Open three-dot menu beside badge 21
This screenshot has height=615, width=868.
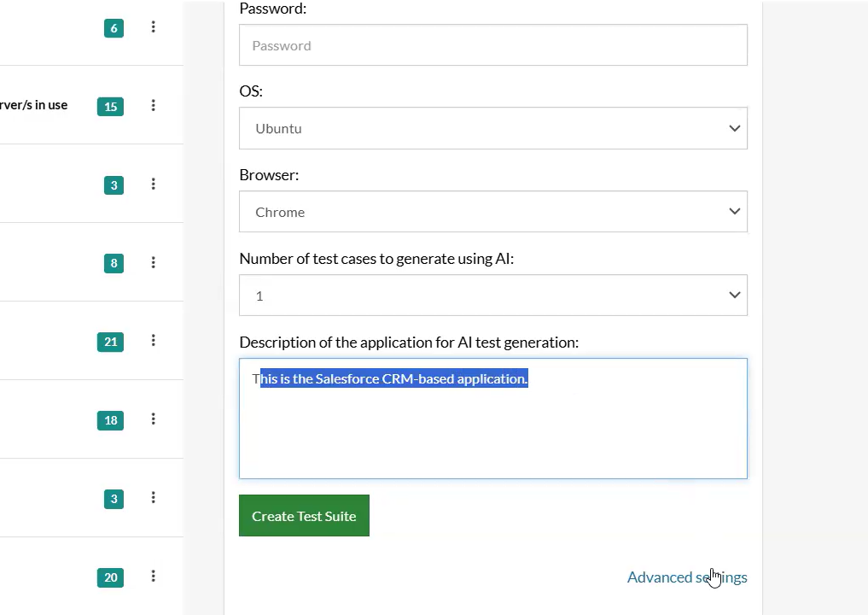coord(154,341)
